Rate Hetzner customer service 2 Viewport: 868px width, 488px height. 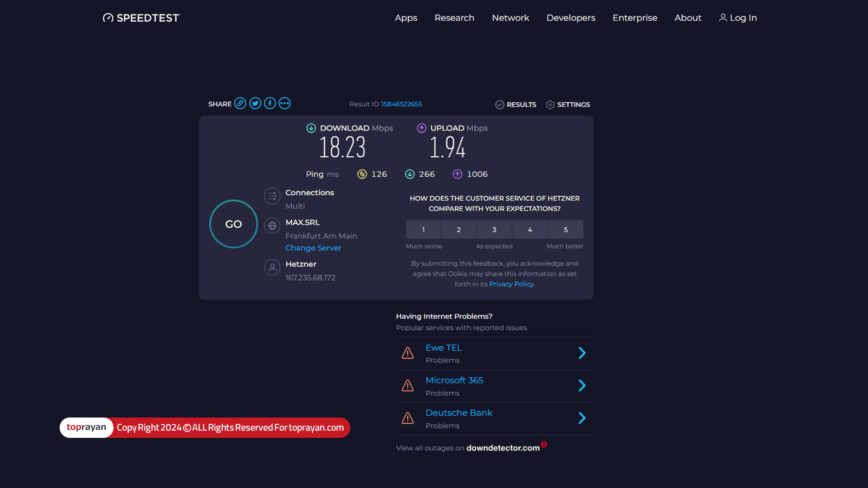459,230
